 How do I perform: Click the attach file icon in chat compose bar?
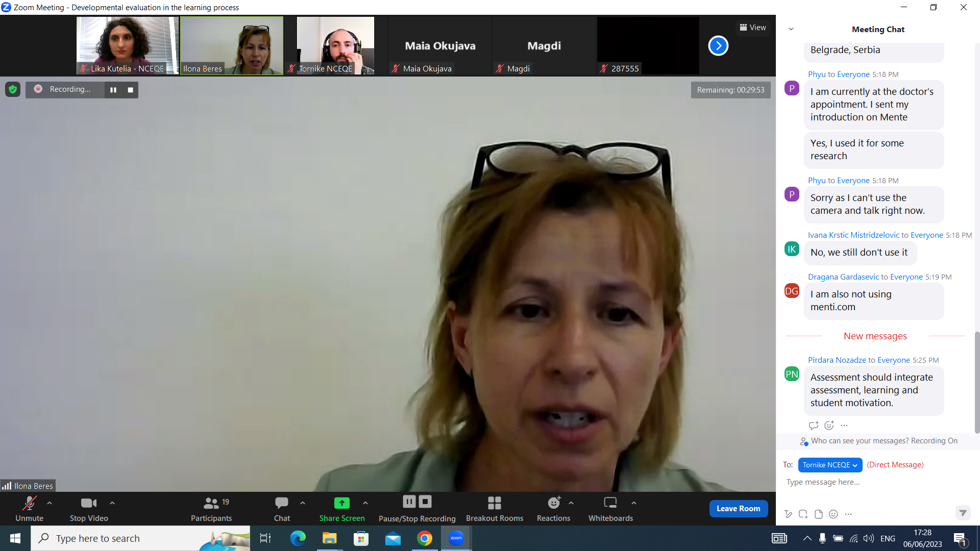coord(819,514)
